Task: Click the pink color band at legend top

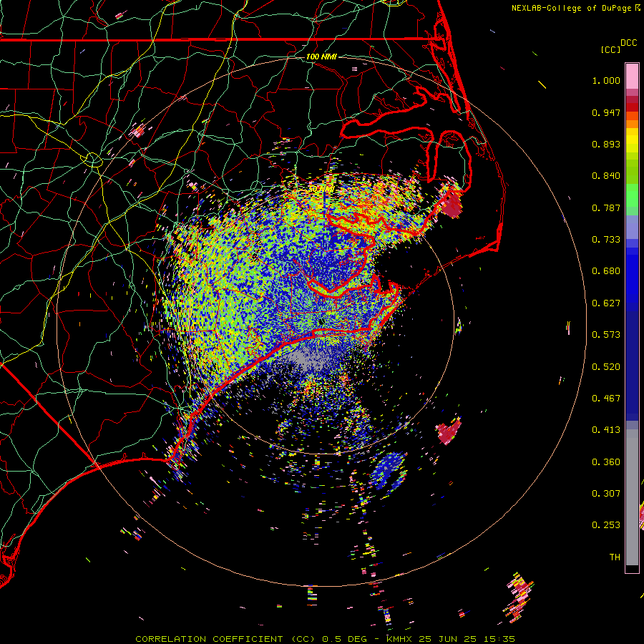Action: coord(632,77)
